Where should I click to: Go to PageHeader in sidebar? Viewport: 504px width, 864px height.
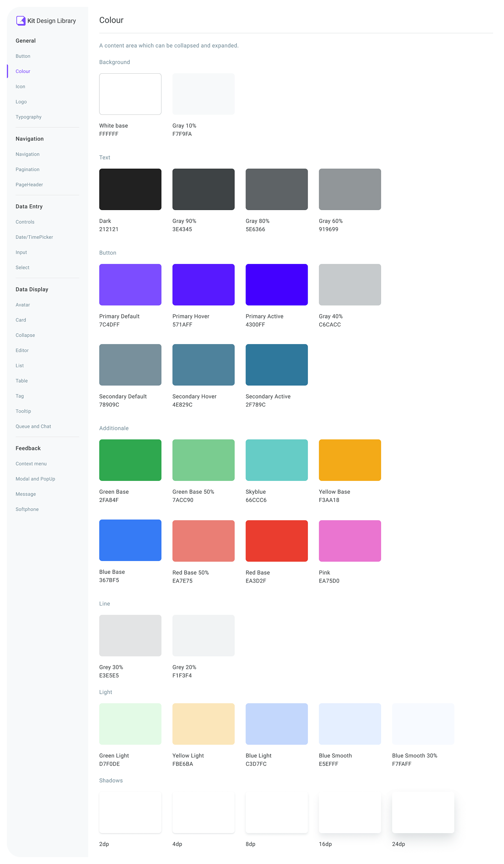(x=30, y=185)
